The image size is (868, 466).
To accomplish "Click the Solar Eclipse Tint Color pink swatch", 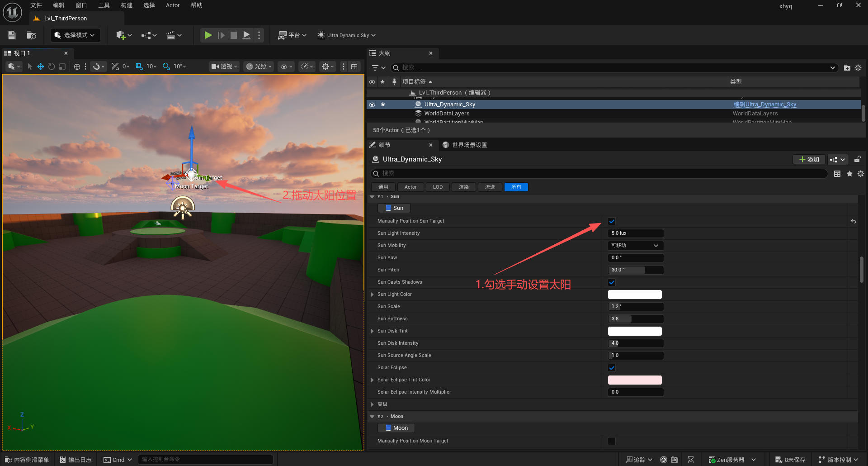I will coord(635,380).
